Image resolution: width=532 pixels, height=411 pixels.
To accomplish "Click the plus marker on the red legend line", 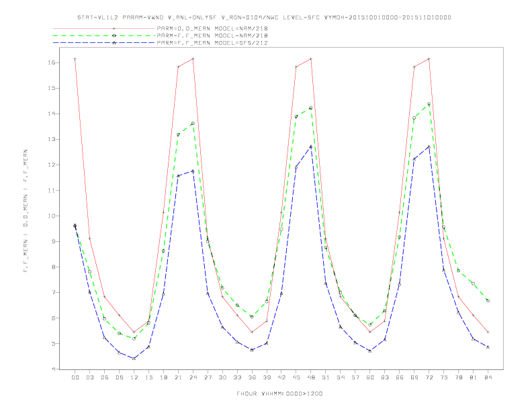I will pyautogui.click(x=114, y=28).
